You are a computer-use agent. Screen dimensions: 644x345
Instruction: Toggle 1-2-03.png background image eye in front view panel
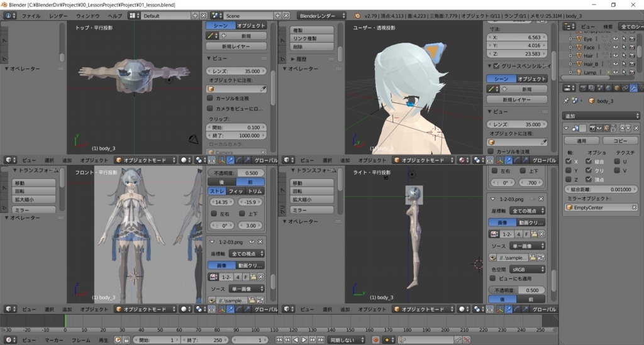pyautogui.click(x=252, y=242)
